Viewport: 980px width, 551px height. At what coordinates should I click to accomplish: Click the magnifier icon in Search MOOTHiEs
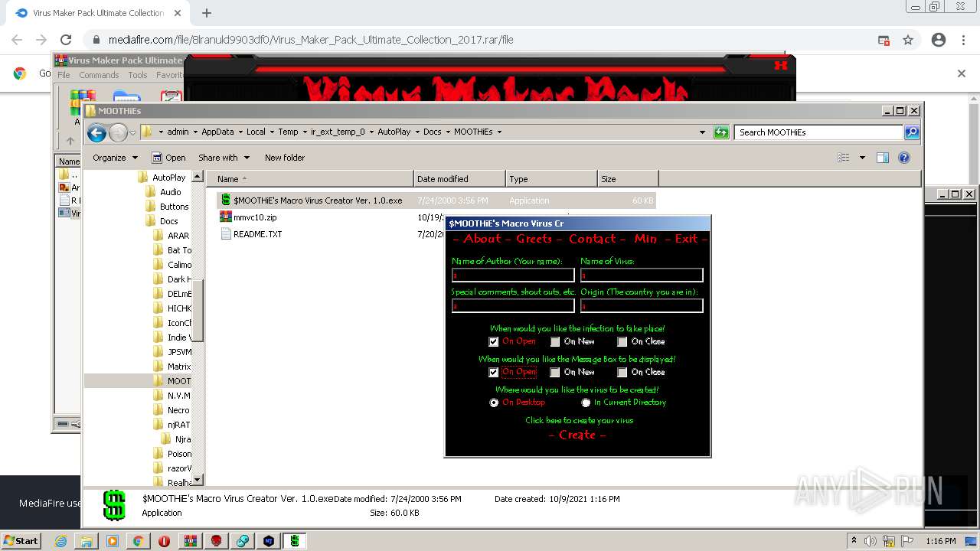click(912, 132)
